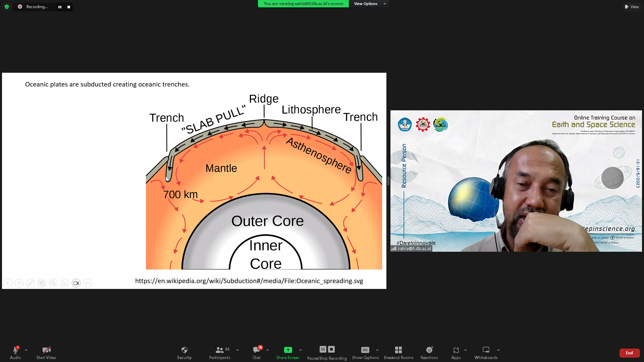Click the magnifier zoom icon on the slide toolbar
The image size is (644, 362).
[53, 283]
